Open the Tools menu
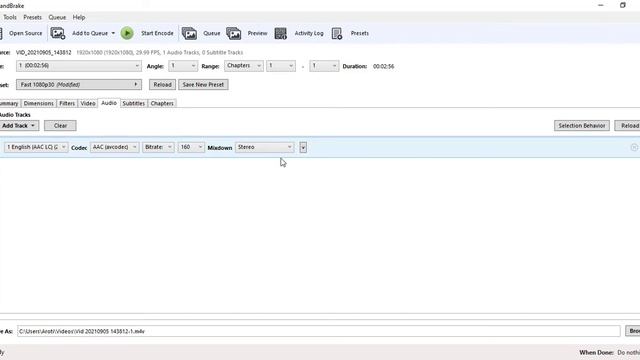The image size is (640, 360). pyautogui.click(x=10, y=17)
